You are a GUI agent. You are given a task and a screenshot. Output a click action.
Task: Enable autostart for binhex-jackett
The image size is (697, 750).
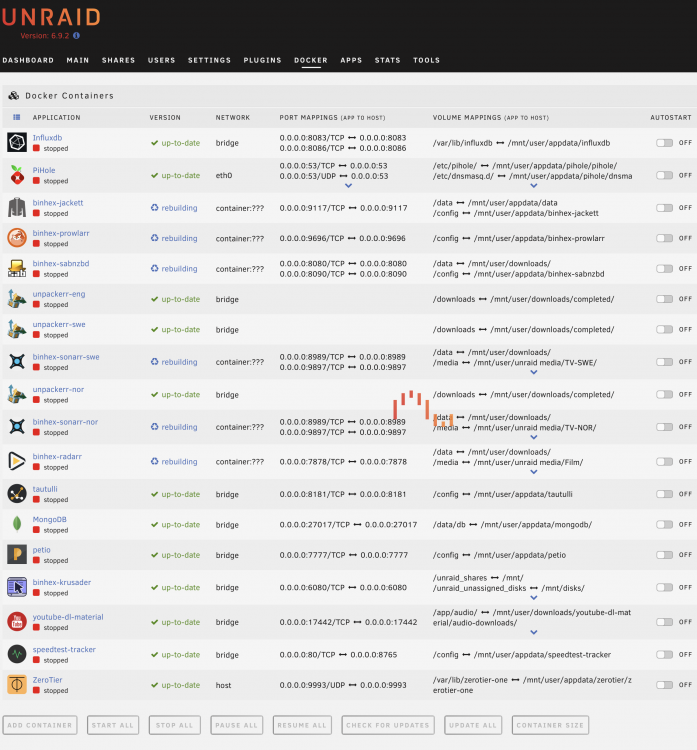[x=664, y=208]
